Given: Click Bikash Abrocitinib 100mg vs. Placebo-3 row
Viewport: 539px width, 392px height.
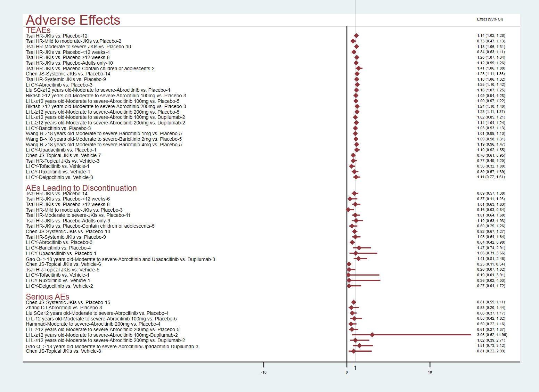Looking at the screenshot, I should click(x=106, y=96).
